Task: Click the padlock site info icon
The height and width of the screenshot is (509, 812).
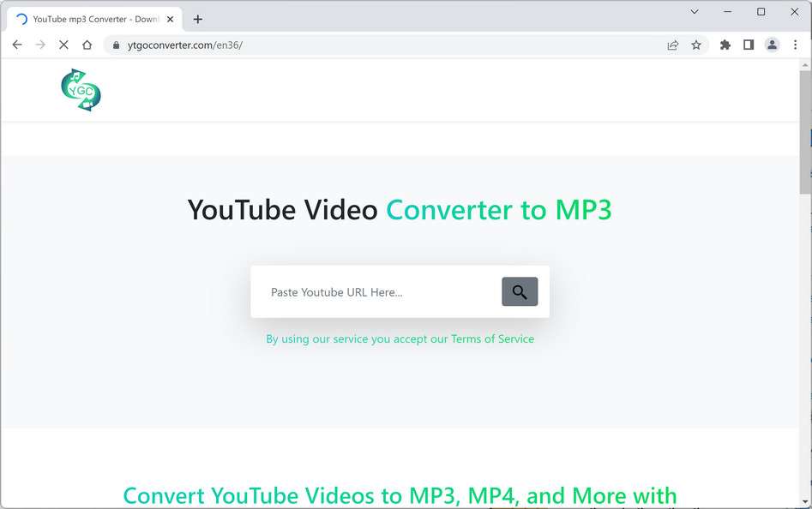Action: [116, 45]
